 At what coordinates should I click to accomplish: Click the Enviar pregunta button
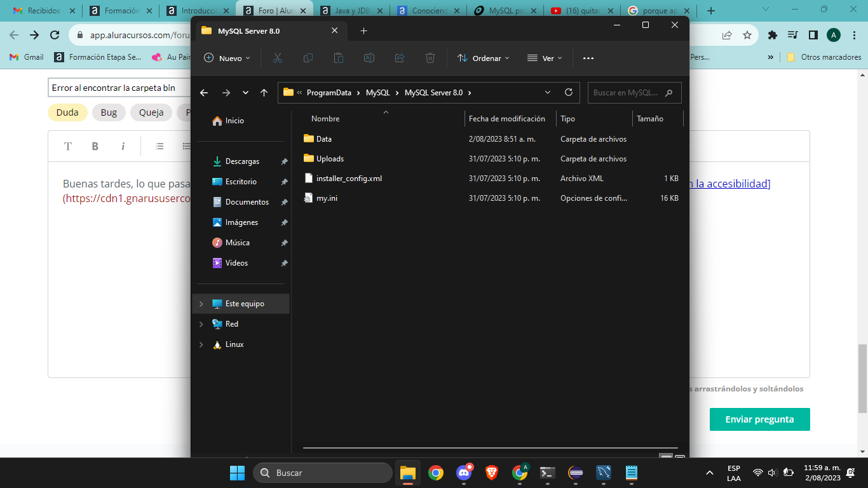tap(760, 419)
